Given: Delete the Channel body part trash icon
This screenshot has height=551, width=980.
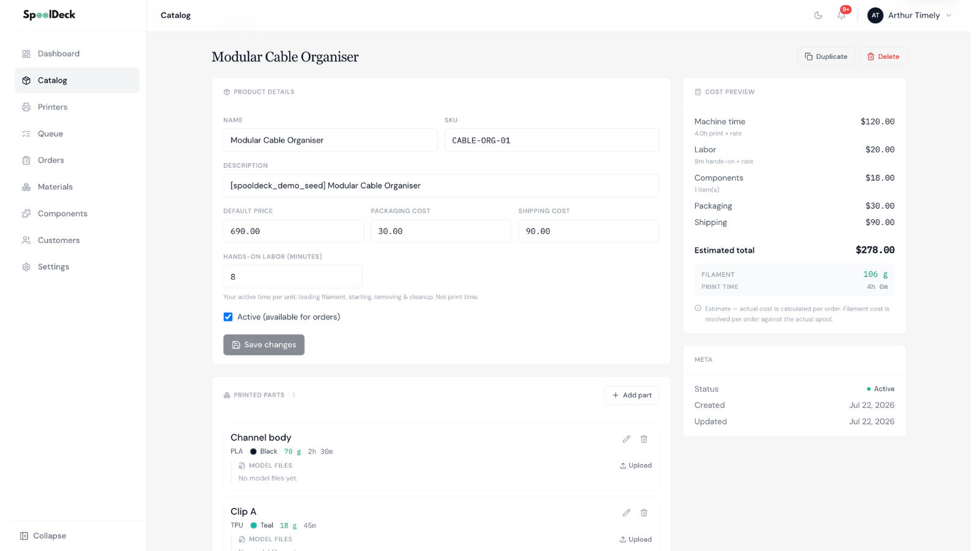Looking at the screenshot, I should (x=644, y=439).
